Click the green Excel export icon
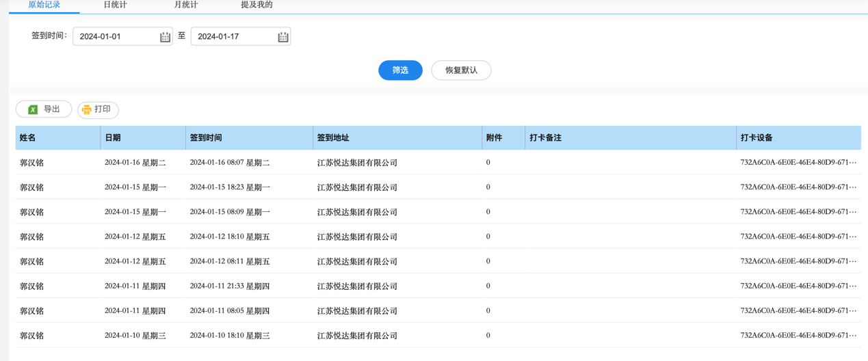Viewport: 868px width, 361px height. coord(33,109)
